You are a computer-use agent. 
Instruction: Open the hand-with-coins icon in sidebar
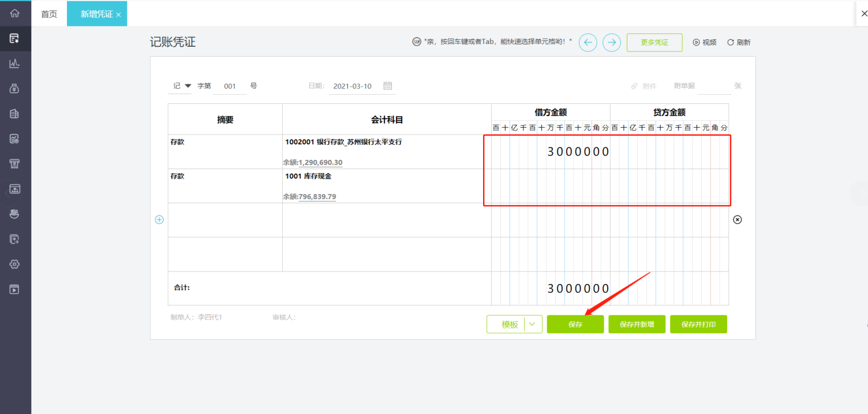[15, 214]
